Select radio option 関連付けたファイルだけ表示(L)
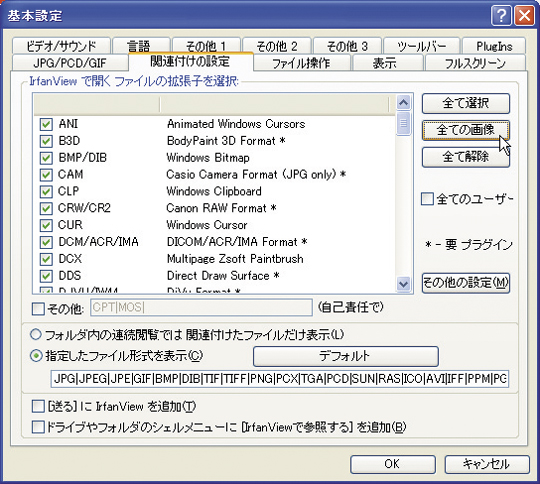The width and height of the screenshot is (540, 484). [36, 334]
